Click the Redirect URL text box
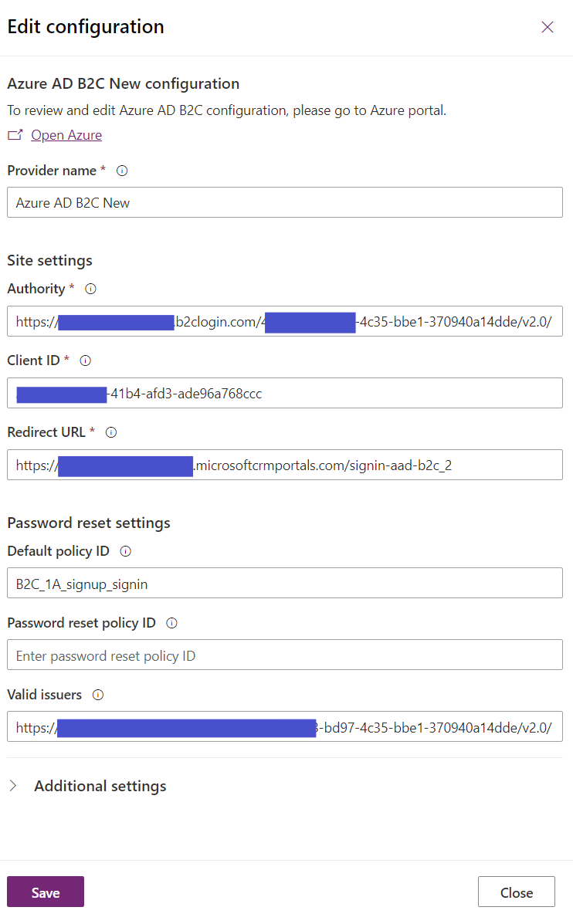The height and width of the screenshot is (924, 573). tap(285, 465)
